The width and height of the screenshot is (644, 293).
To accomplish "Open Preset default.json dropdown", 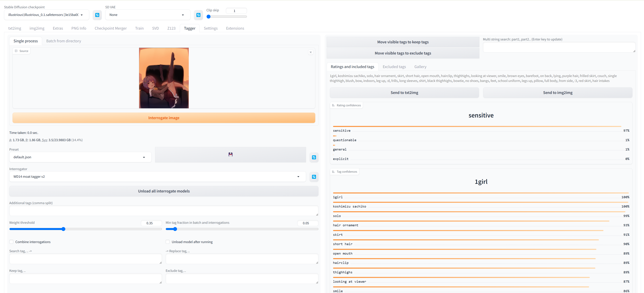I will 80,157.
